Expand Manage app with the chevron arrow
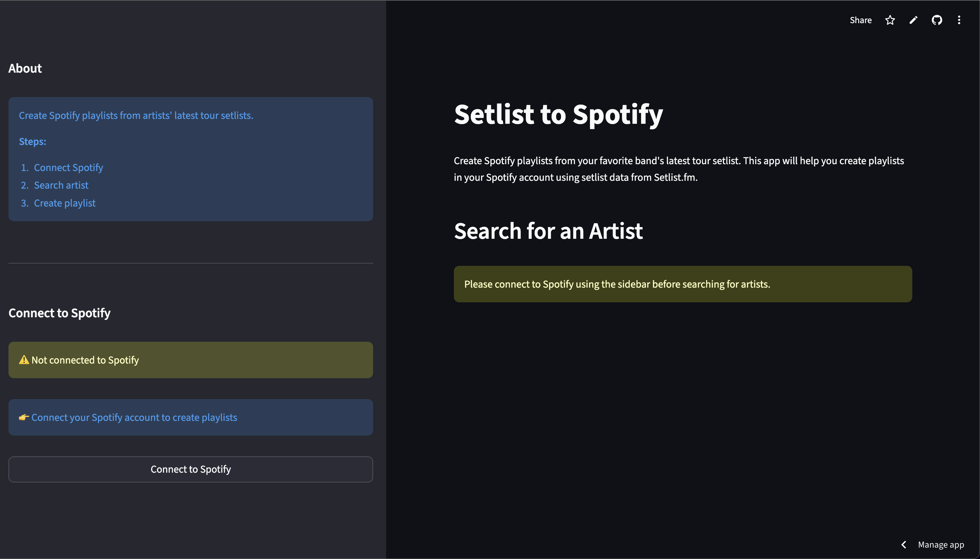Viewport: 980px width, 559px height. pyautogui.click(x=903, y=544)
